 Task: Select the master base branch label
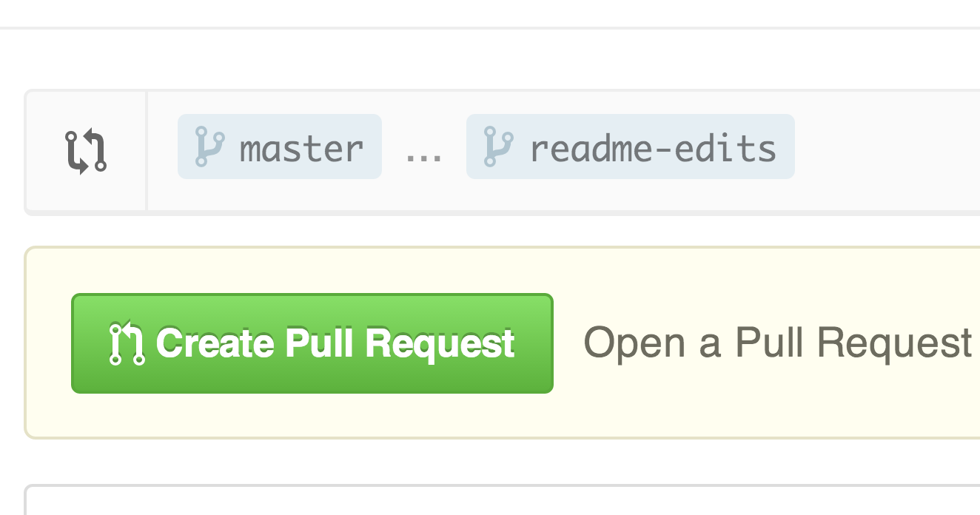point(279,147)
